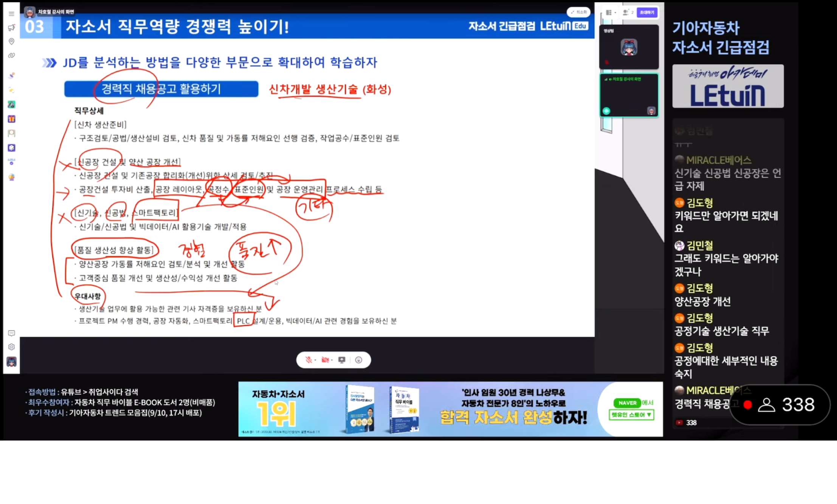Turn on the camera in call toolbar

pyautogui.click(x=325, y=360)
